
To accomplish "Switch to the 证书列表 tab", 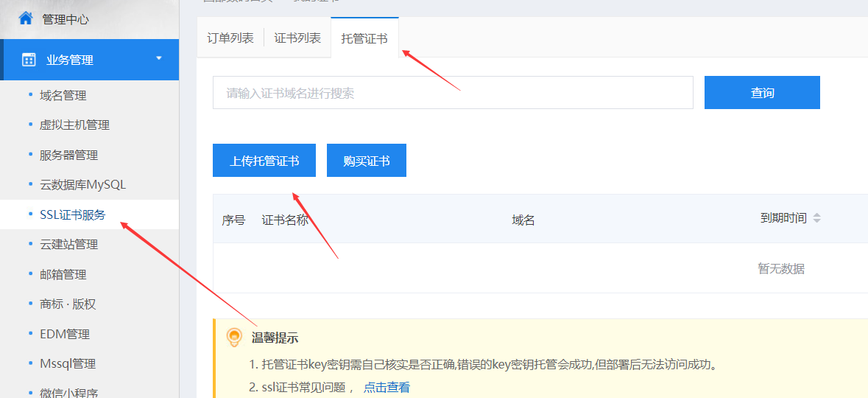I will [x=297, y=38].
